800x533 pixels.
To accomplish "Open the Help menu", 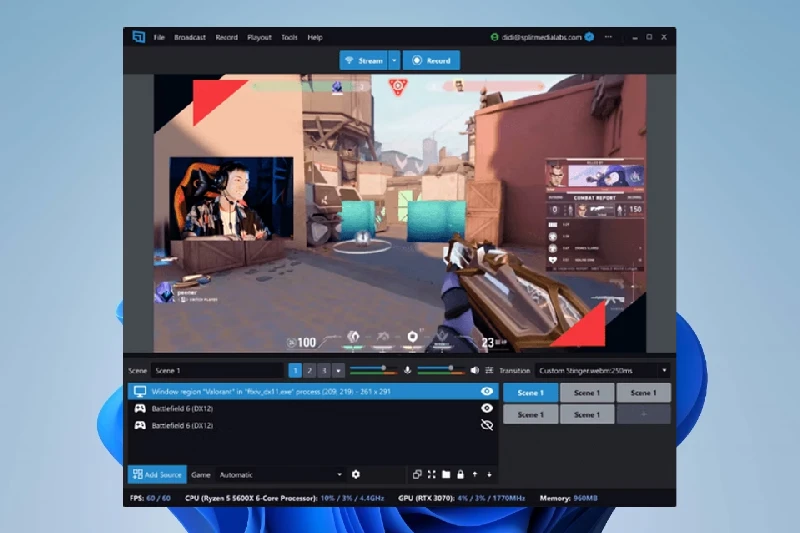I will pyautogui.click(x=315, y=37).
